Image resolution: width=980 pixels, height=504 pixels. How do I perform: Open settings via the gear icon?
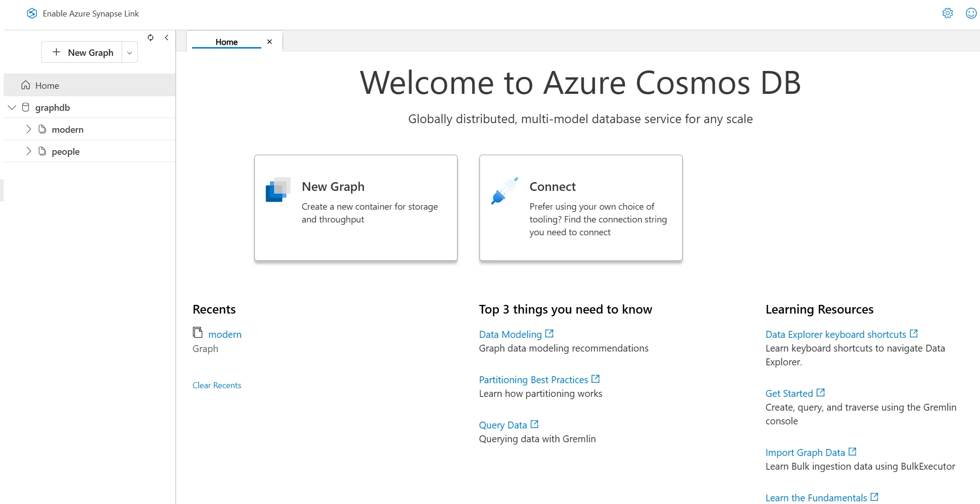(x=948, y=13)
